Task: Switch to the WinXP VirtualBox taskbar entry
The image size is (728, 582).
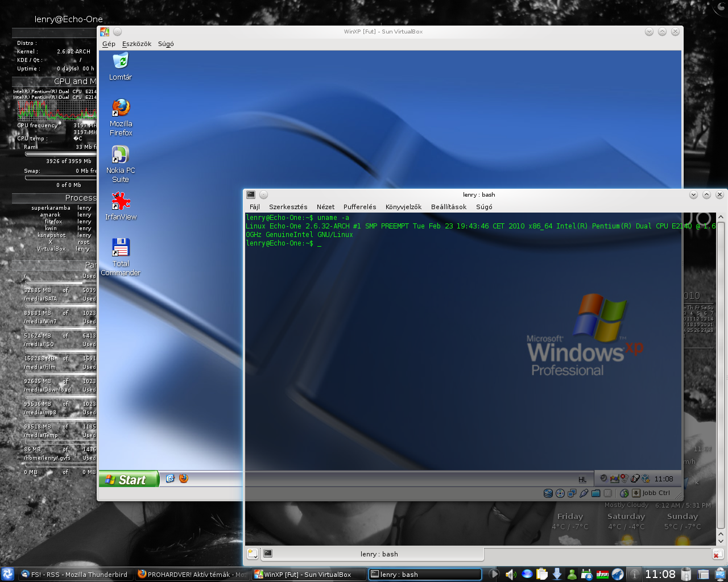Action: (309, 575)
